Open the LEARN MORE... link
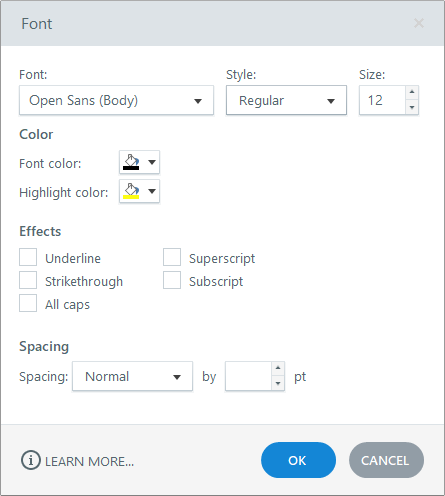The width and height of the screenshot is (445, 496). [x=89, y=462]
